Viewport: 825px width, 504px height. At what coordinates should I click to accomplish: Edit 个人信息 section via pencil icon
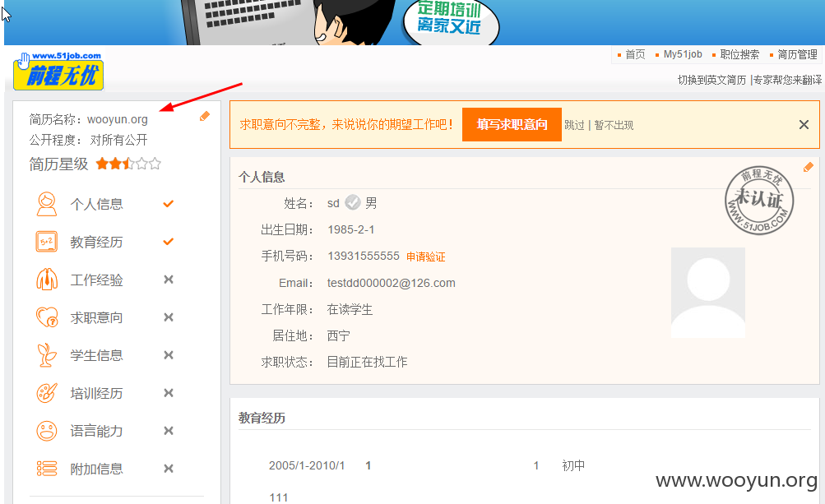[809, 167]
